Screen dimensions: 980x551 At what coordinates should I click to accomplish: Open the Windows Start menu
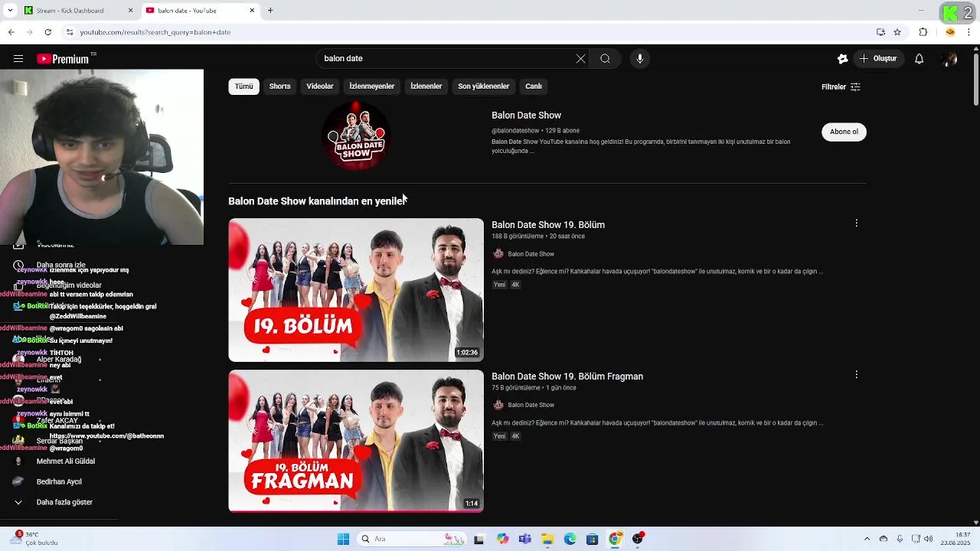(x=343, y=539)
